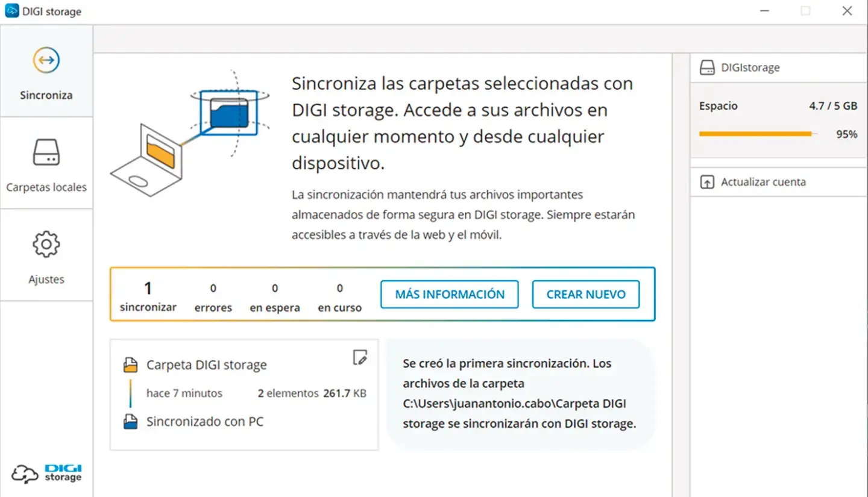Click the blue Sincronizado con PC icon
This screenshot has width=868, height=497.
point(130,422)
